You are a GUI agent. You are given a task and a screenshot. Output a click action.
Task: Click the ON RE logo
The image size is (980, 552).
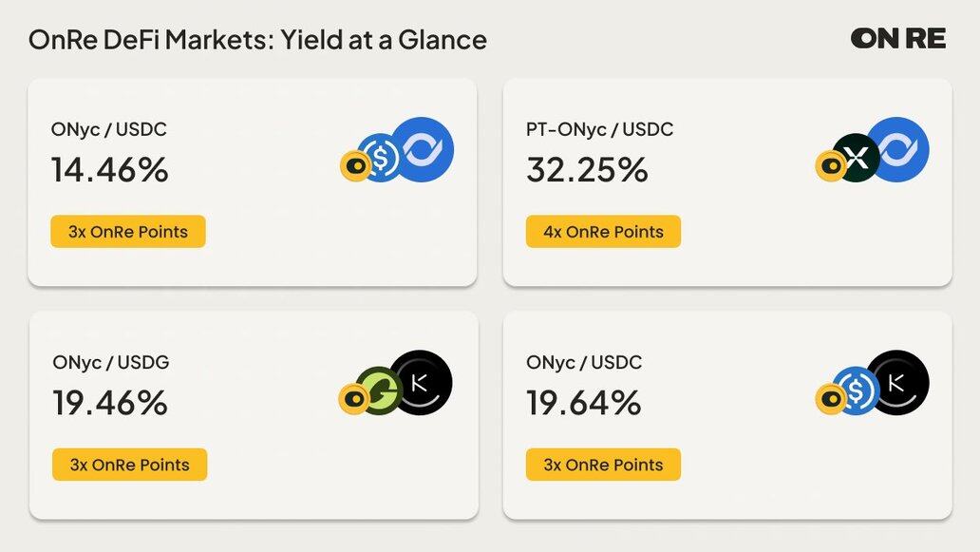tap(898, 39)
